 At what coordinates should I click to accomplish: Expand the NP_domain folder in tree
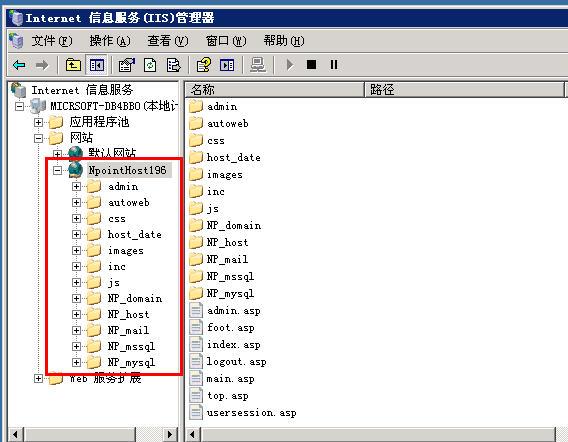click(76, 298)
